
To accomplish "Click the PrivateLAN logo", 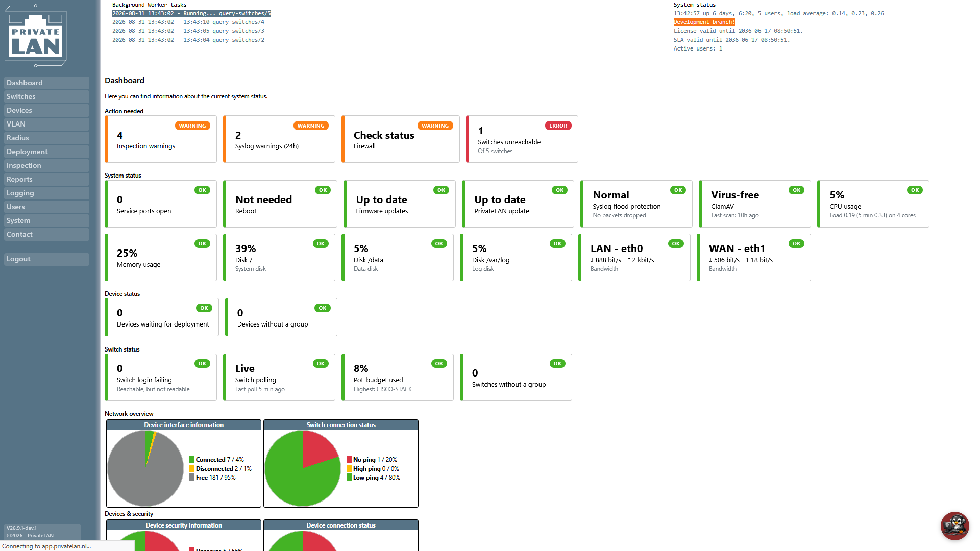I will [x=36, y=36].
